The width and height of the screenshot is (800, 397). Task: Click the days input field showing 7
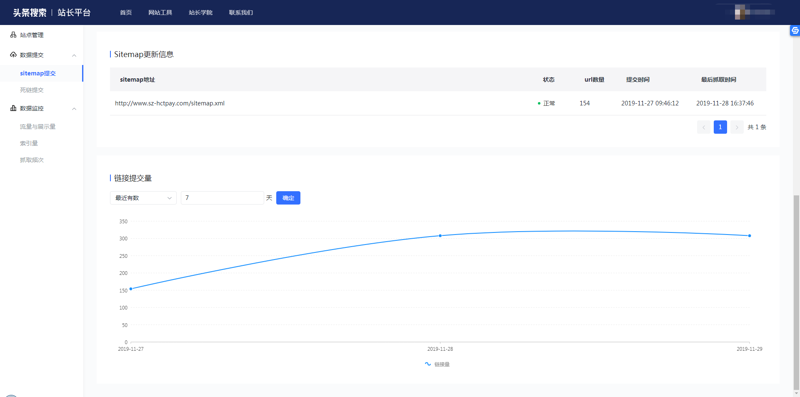[x=222, y=198]
